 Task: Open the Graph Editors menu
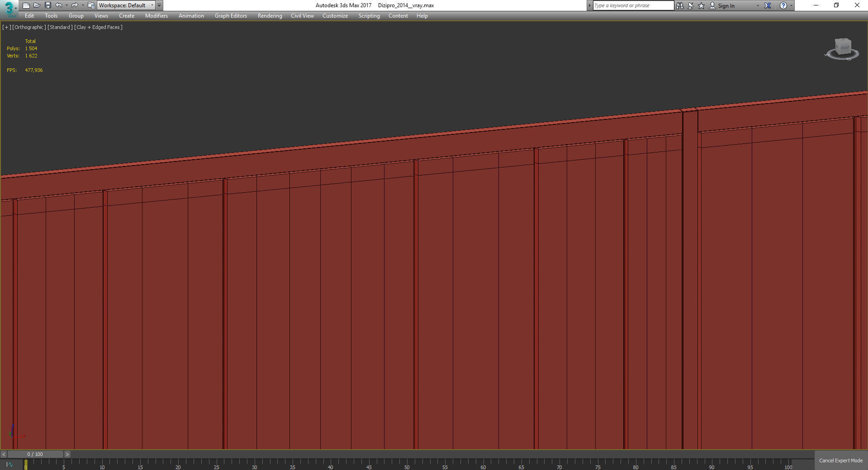[x=231, y=16]
